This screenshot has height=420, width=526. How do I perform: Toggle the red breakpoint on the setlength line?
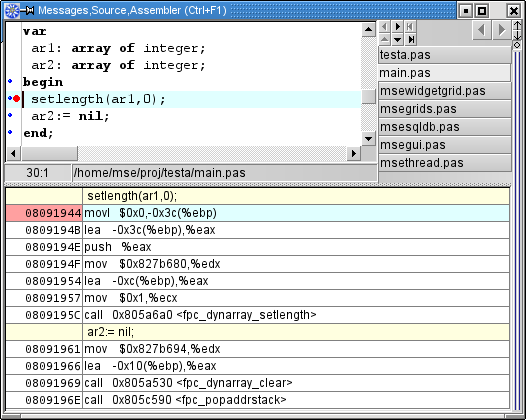point(16,99)
